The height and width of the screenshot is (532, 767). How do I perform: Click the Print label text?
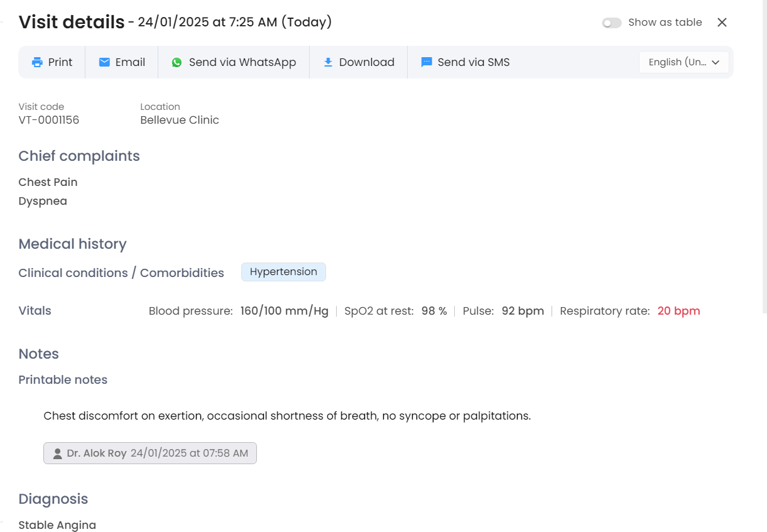pos(60,62)
